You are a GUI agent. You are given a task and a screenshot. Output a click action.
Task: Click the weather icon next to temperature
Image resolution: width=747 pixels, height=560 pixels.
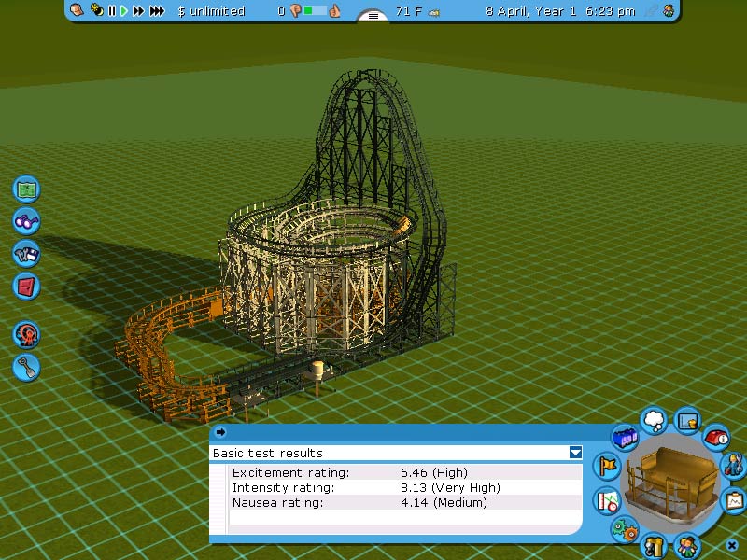433,13
